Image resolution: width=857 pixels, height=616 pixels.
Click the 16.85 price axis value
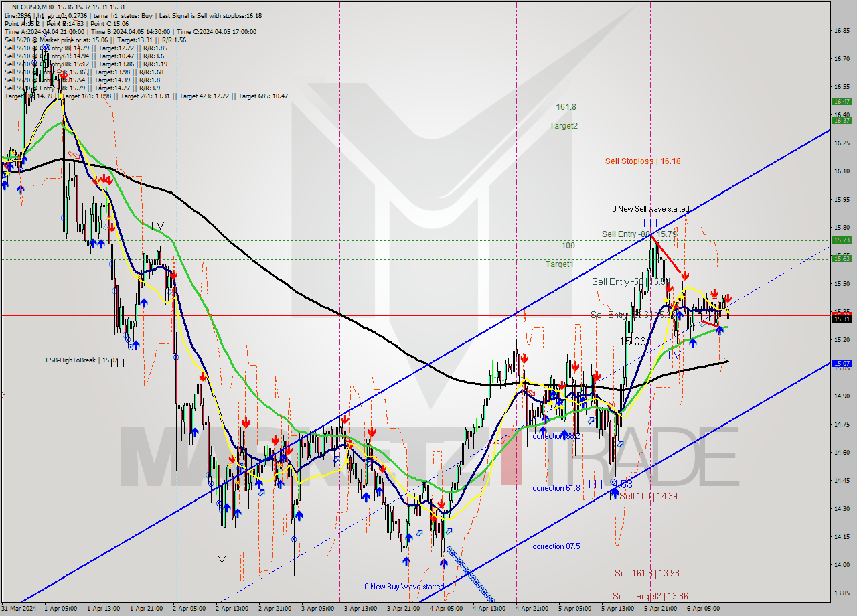pyautogui.click(x=842, y=30)
